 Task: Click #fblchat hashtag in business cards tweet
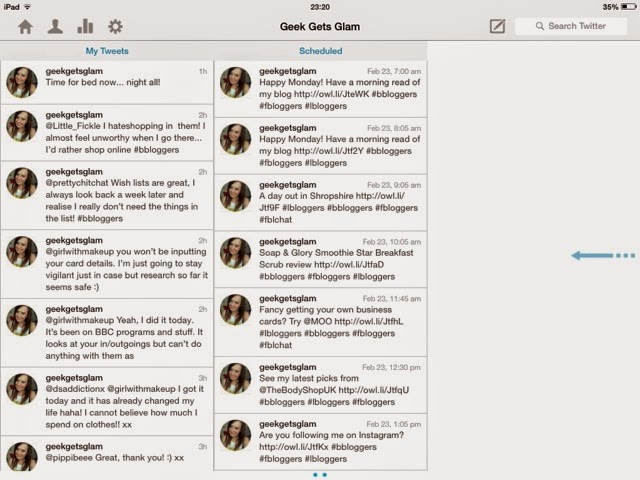pyautogui.click(x=276, y=345)
